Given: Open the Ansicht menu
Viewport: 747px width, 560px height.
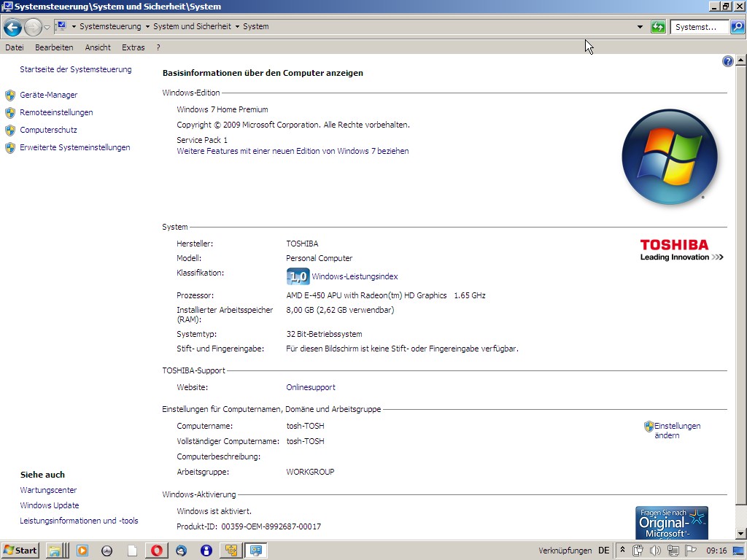Looking at the screenshot, I should [x=98, y=47].
